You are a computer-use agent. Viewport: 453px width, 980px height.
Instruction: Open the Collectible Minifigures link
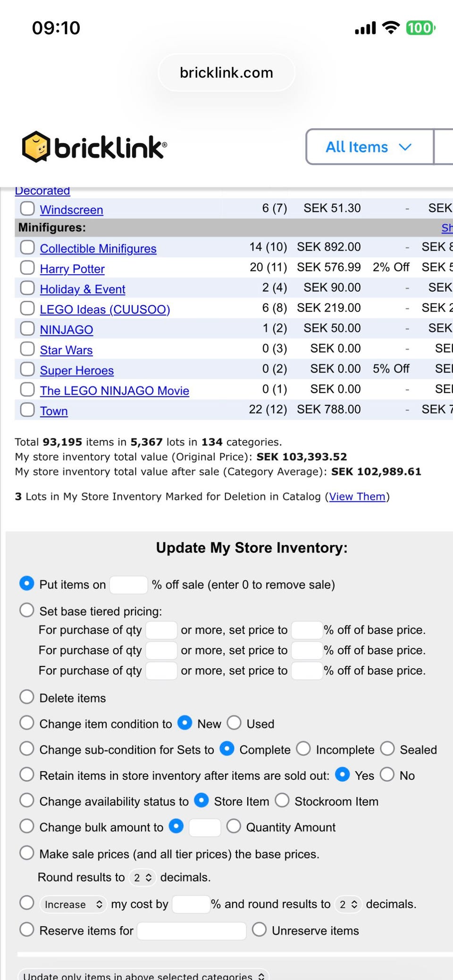tap(98, 248)
